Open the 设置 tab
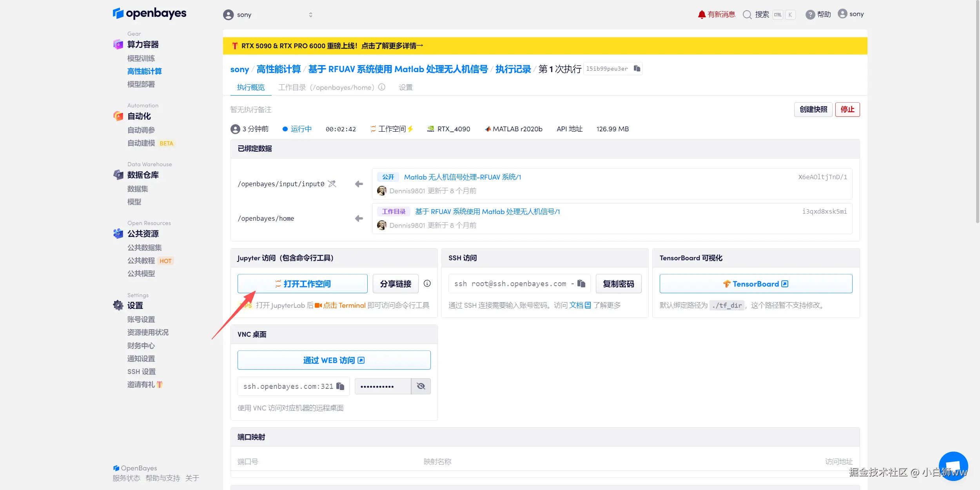980x490 pixels. [406, 87]
